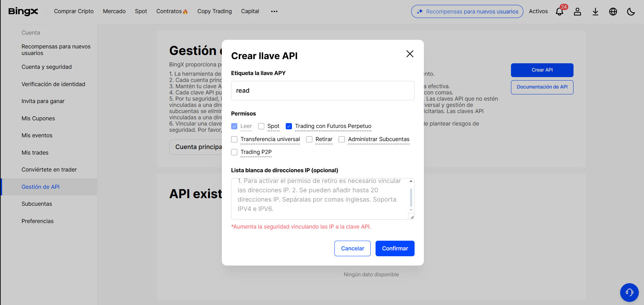Open the Comprar Cripto menu

coord(74,11)
